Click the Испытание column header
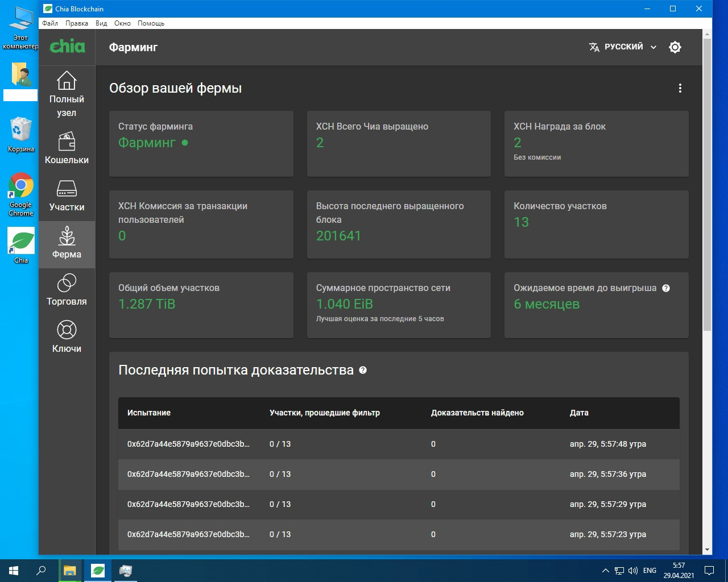Image resolution: width=728 pixels, height=582 pixels. [x=149, y=413]
